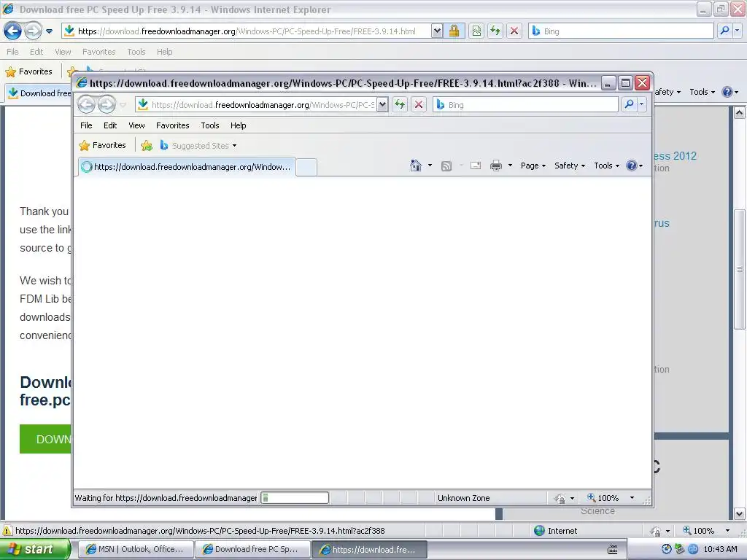
Task: Click Favorites button in background window
Action: point(29,71)
